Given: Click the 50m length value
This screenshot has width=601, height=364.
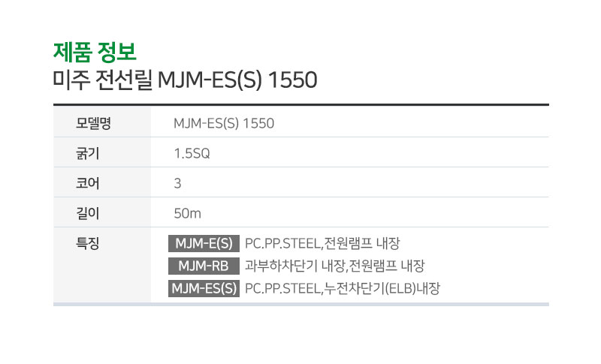Looking at the screenshot, I should (x=187, y=213).
